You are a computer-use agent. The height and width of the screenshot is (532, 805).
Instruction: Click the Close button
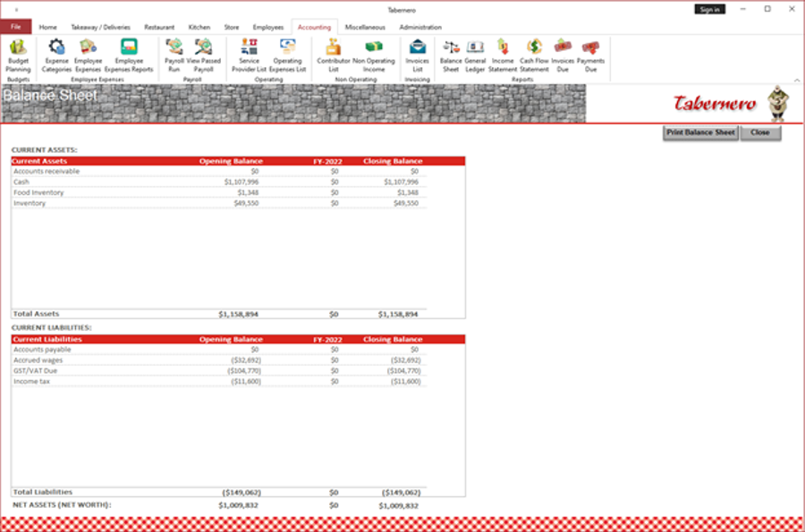point(760,132)
